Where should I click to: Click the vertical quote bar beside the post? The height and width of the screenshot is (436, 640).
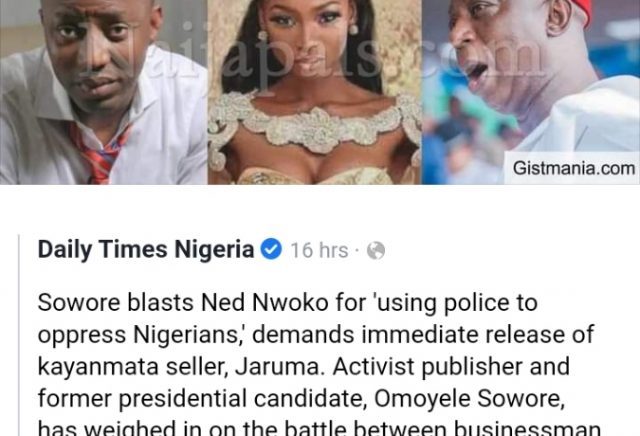point(19,335)
